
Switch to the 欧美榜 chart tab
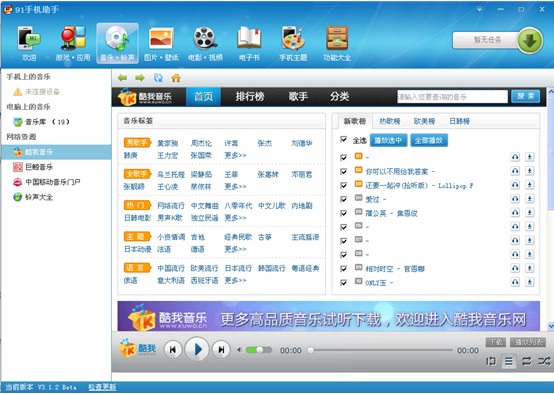(x=424, y=122)
